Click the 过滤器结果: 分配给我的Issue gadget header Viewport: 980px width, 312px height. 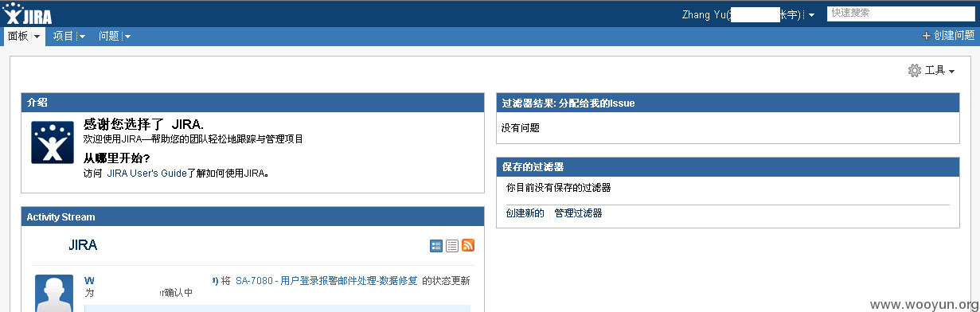[728, 103]
